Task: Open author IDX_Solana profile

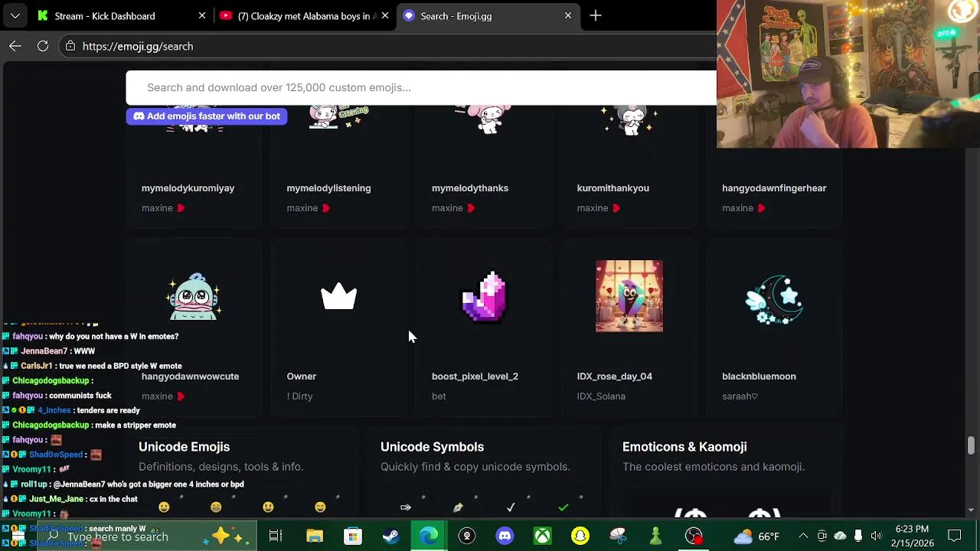Action: (x=601, y=396)
